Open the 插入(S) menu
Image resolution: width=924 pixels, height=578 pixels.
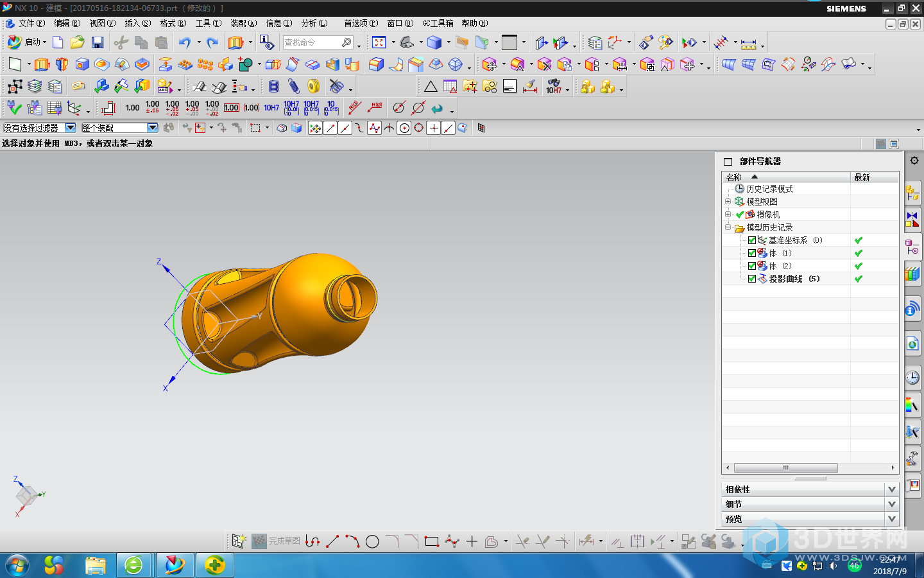(x=137, y=23)
